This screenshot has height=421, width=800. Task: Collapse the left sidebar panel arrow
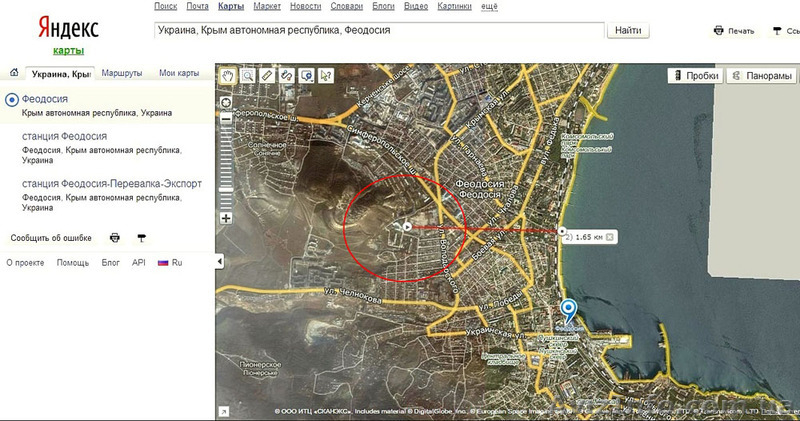point(219,262)
